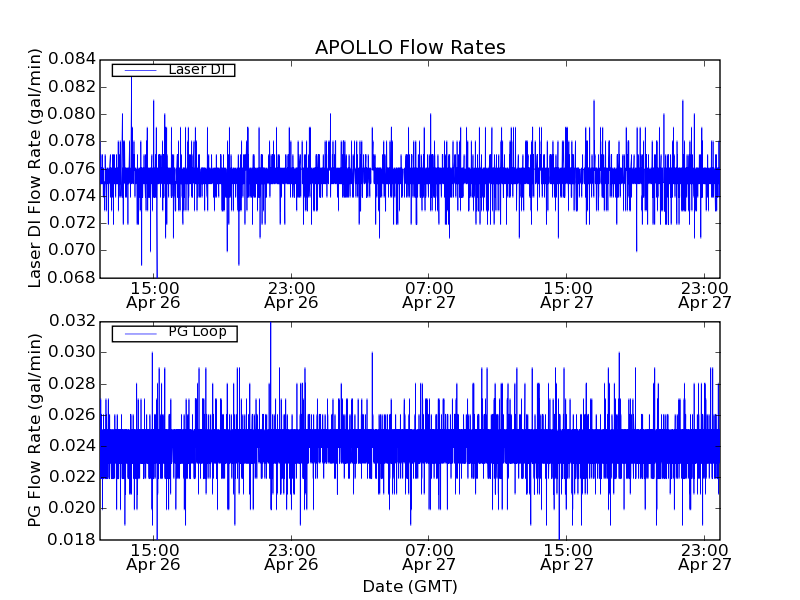Image resolution: width=800 pixels, height=600 pixels.
Task: Click '15:00 Apr 26' under the PG Loop plot
Action: (154, 558)
